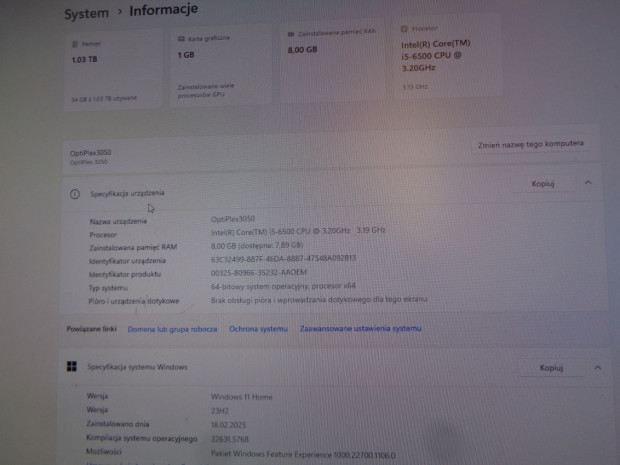
Task: Click the System breadcrumb link
Action: pos(86,13)
